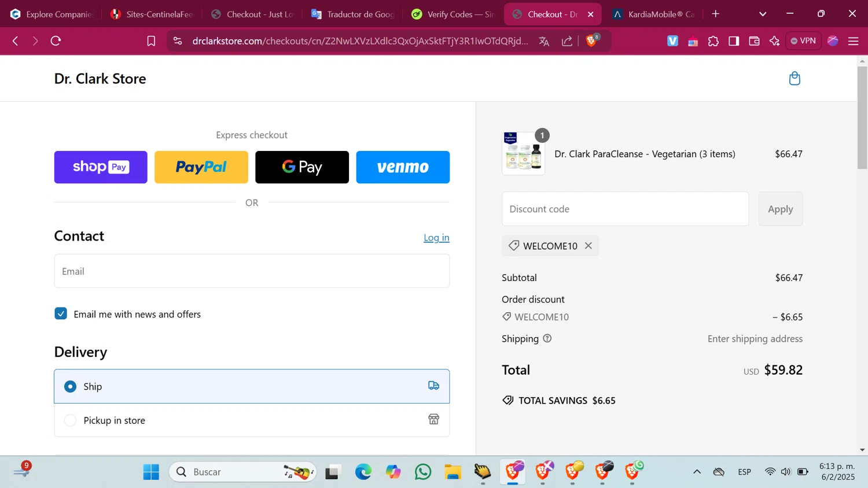This screenshot has height=488, width=868.
Task: Open the Windows Start menu
Action: tap(151, 472)
